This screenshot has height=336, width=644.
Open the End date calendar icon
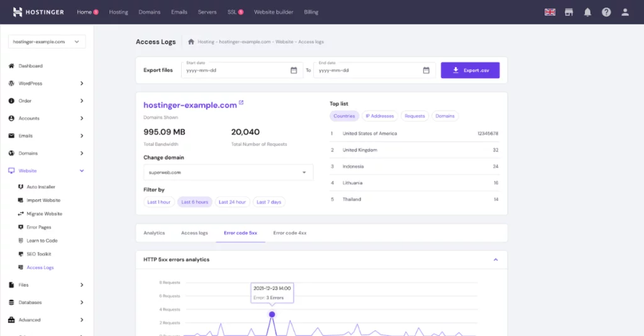[x=426, y=70]
